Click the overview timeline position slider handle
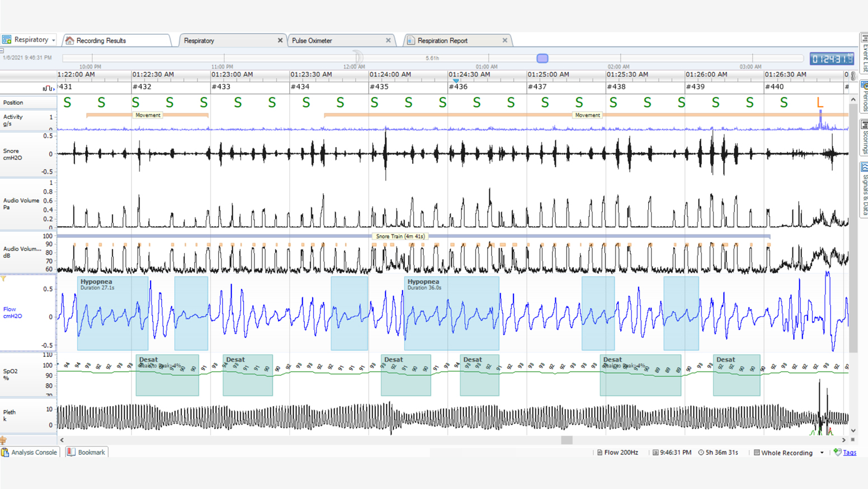 542,58
